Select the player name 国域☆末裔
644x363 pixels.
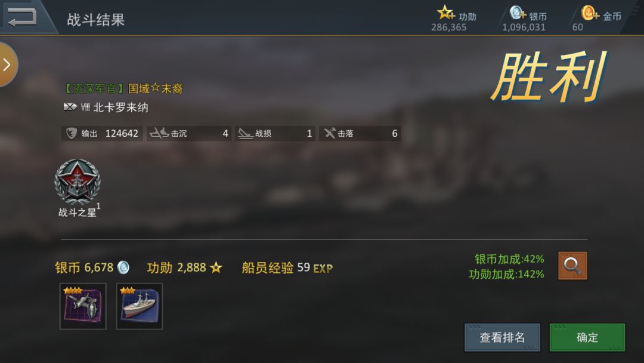point(155,88)
